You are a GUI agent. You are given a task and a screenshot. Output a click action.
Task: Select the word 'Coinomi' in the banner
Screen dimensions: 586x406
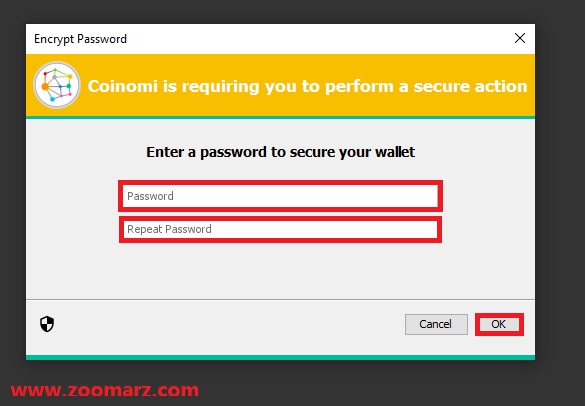click(123, 86)
